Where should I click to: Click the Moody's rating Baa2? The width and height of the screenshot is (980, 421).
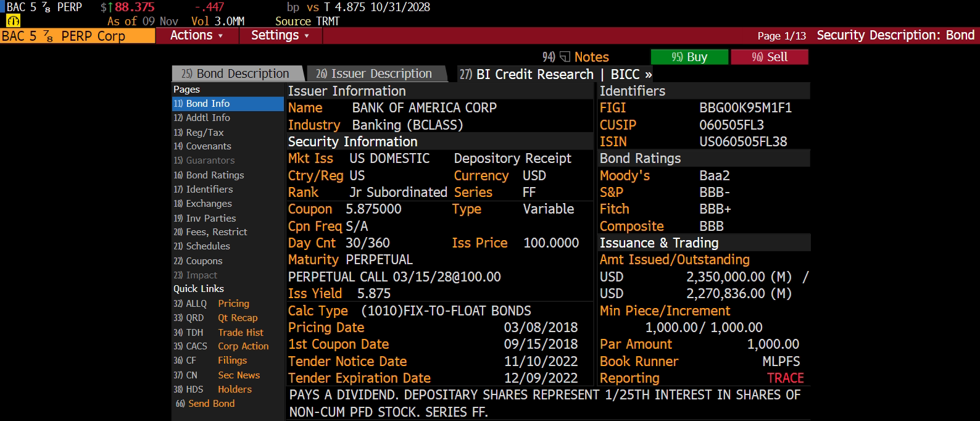point(715,176)
